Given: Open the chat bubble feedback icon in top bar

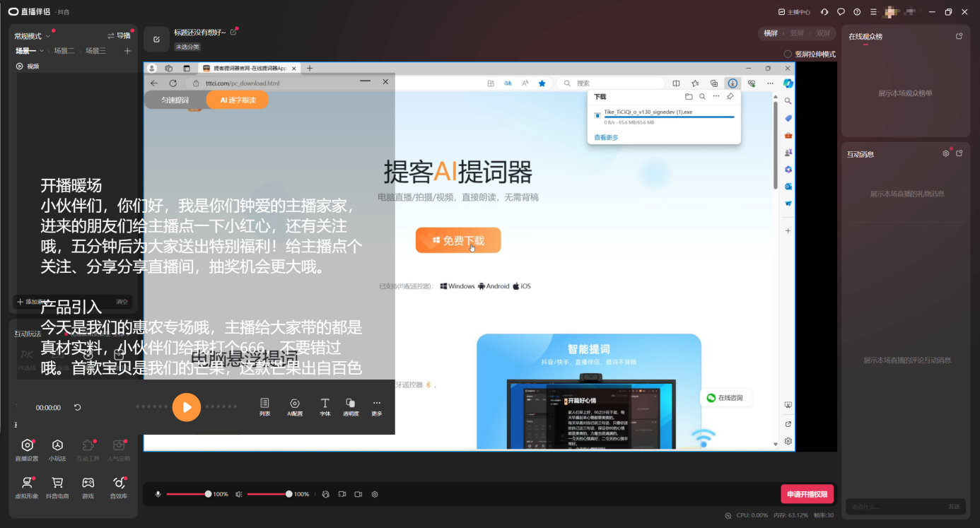Looking at the screenshot, I should click(841, 12).
